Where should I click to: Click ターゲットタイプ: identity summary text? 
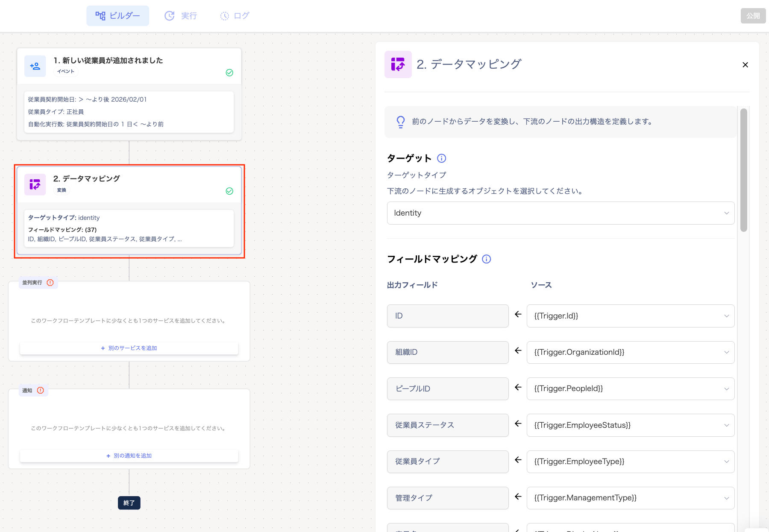[x=64, y=218]
